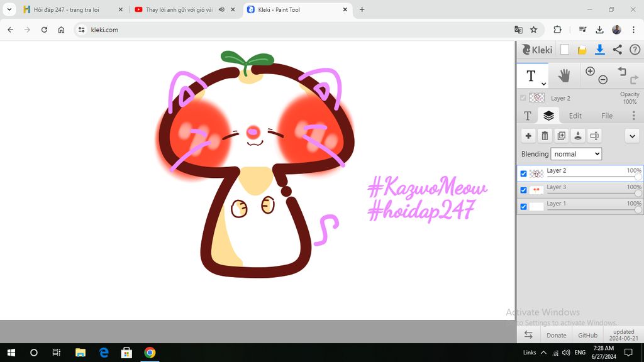
Task: Open media controls icon in Chrome toolbar
Action: [582, 30]
